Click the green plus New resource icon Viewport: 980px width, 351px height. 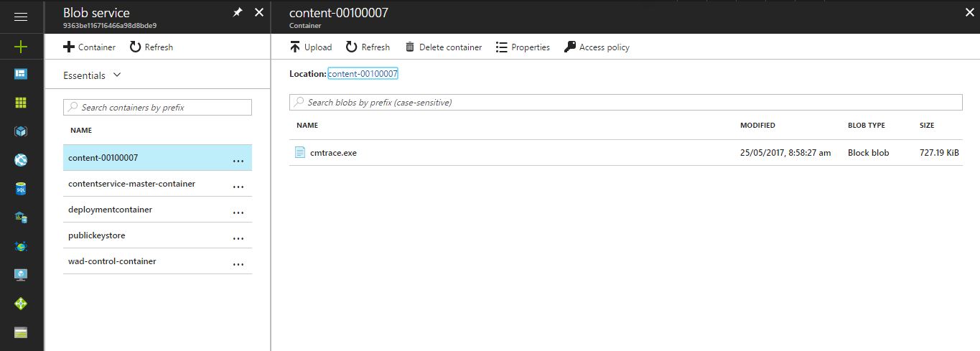tap(21, 47)
